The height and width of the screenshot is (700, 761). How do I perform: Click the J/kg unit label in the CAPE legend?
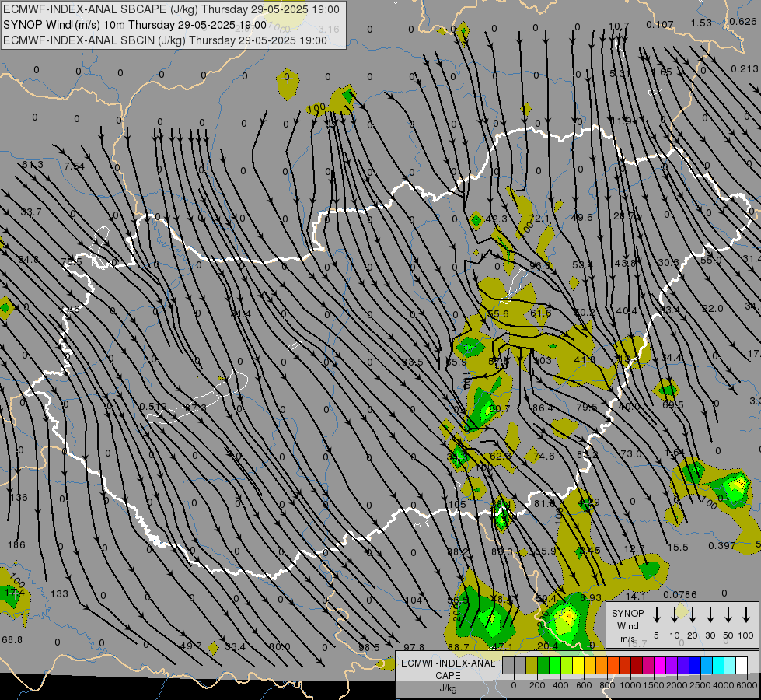pyautogui.click(x=448, y=688)
